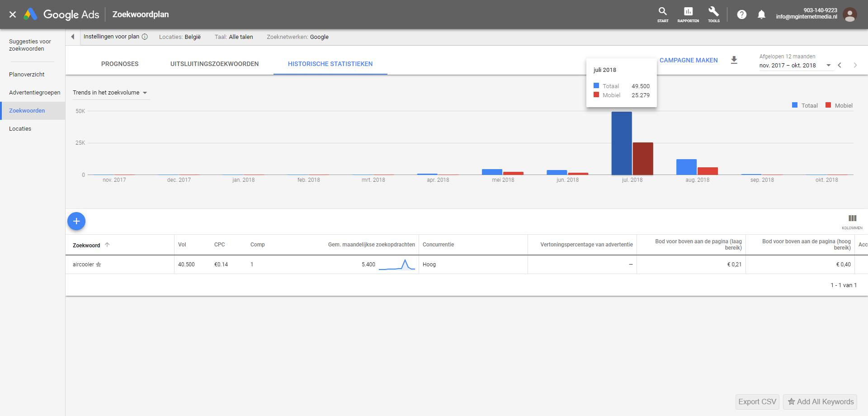Open Locaties in the sidebar
Screen dimensions: 868x416
(x=20, y=129)
